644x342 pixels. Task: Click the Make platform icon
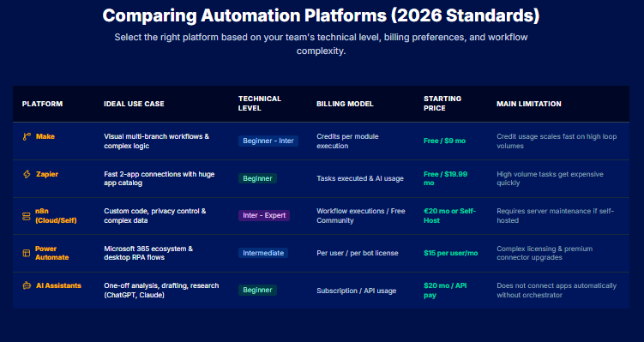click(27, 137)
